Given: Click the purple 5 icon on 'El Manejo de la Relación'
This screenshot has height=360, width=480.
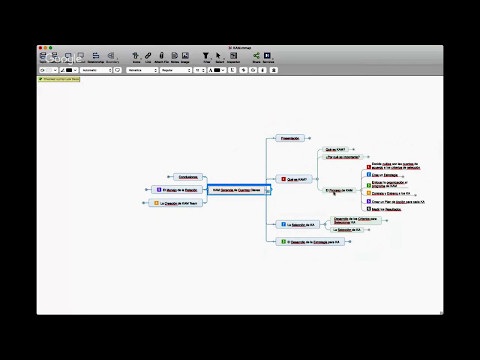Looking at the screenshot, I should pos(159,190).
